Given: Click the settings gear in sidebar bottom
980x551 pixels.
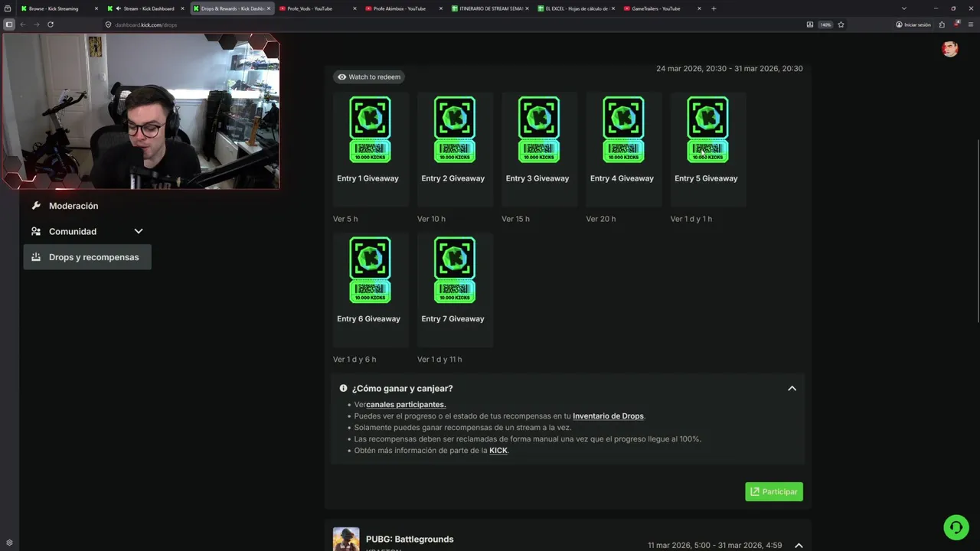Looking at the screenshot, I should pos(9,543).
